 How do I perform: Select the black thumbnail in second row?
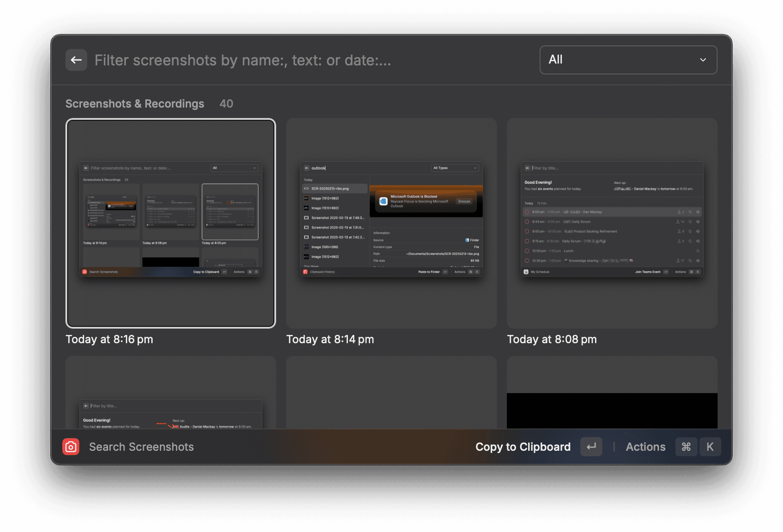pyautogui.click(x=612, y=393)
